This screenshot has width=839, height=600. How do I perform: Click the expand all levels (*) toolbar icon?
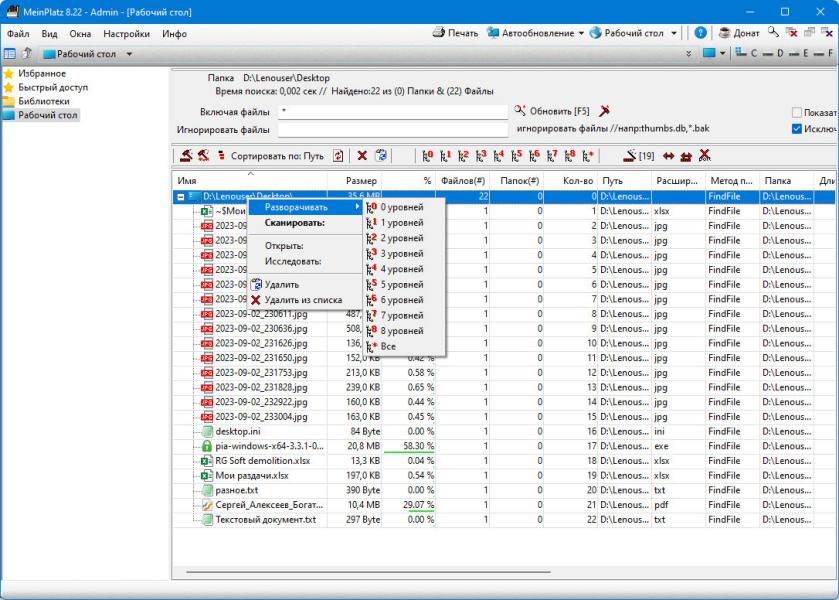[588, 156]
